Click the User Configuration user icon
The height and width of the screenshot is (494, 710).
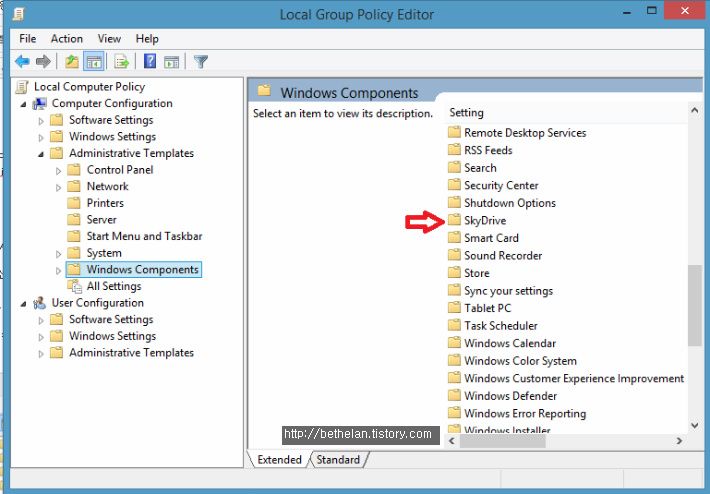pos(39,303)
